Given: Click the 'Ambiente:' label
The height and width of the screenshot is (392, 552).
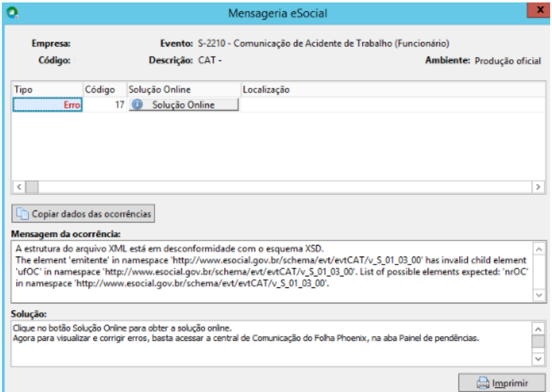Looking at the screenshot, I should 447,60.
